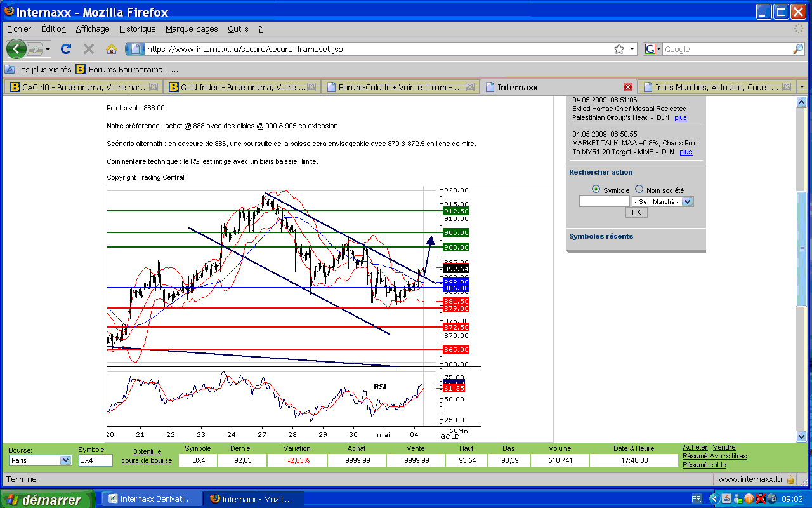Click the OK search button
Viewport: 812px width, 508px height.
click(636, 213)
